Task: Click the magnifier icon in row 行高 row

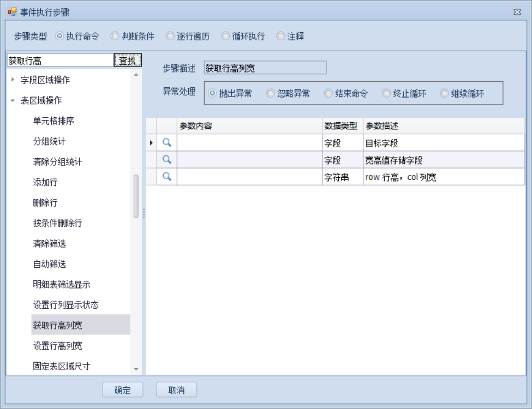Action: point(168,177)
